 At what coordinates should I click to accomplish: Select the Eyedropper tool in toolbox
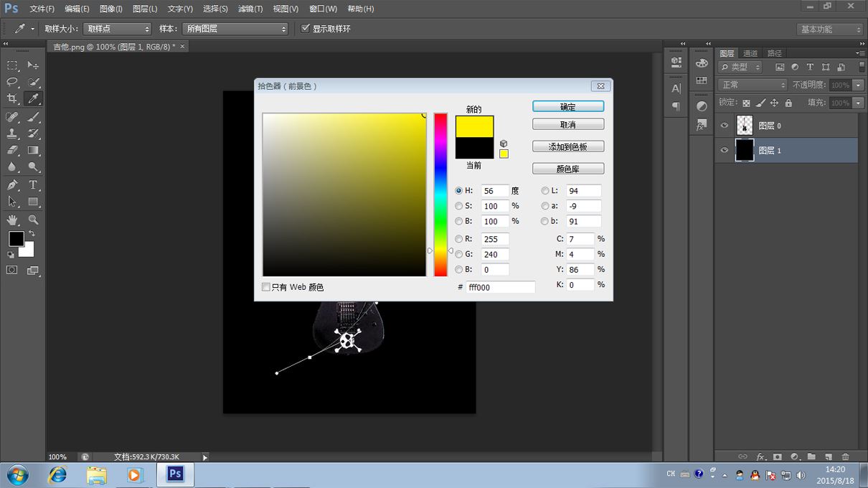tap(33, 99)
